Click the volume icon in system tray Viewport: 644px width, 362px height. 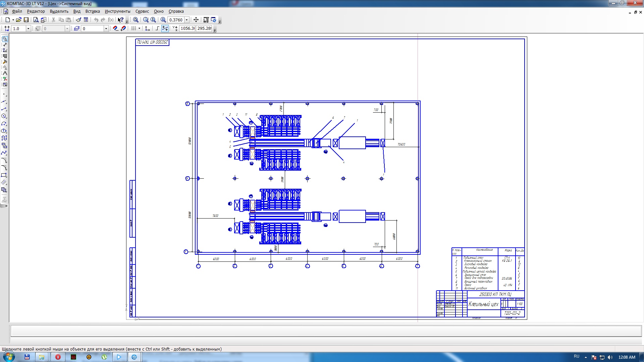[x=610, y=357]
